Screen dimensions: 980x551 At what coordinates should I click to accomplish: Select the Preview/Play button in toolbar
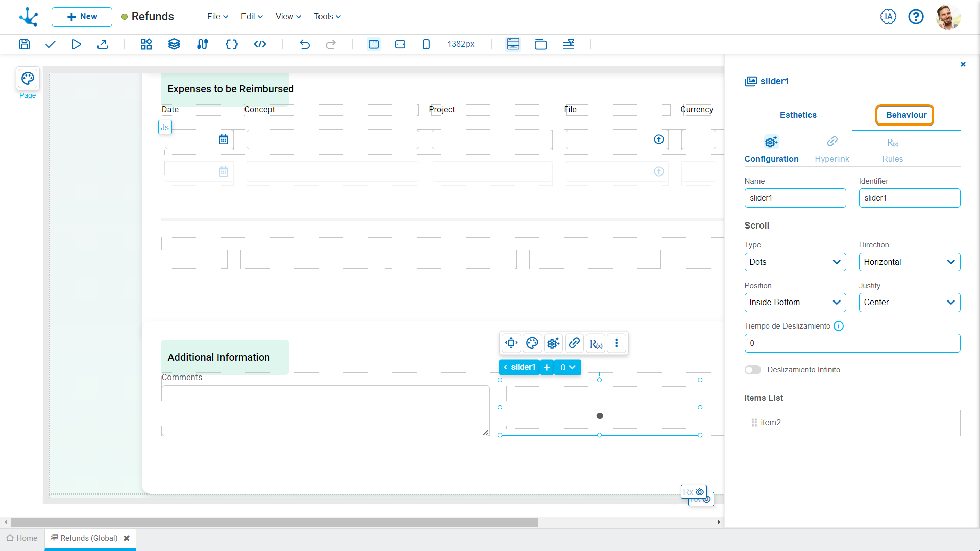coord(76,44)
